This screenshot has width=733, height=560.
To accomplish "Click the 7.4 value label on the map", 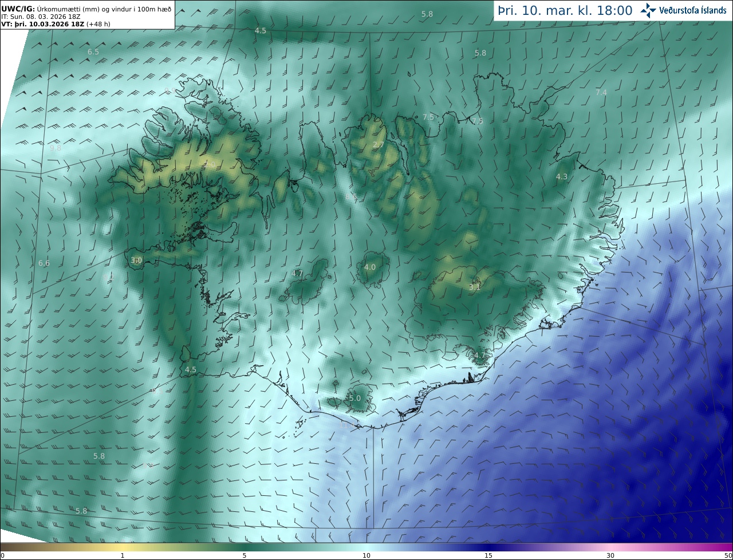I will click(601, 92).
